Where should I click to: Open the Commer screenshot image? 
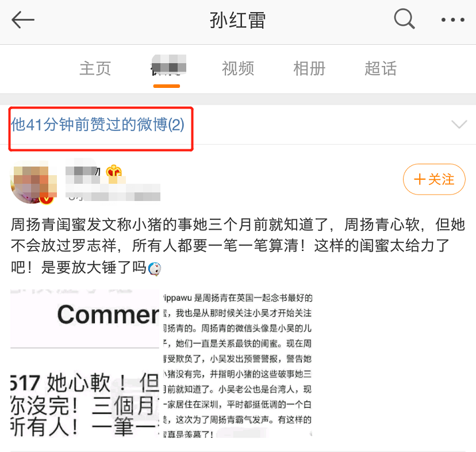(85, 363)
